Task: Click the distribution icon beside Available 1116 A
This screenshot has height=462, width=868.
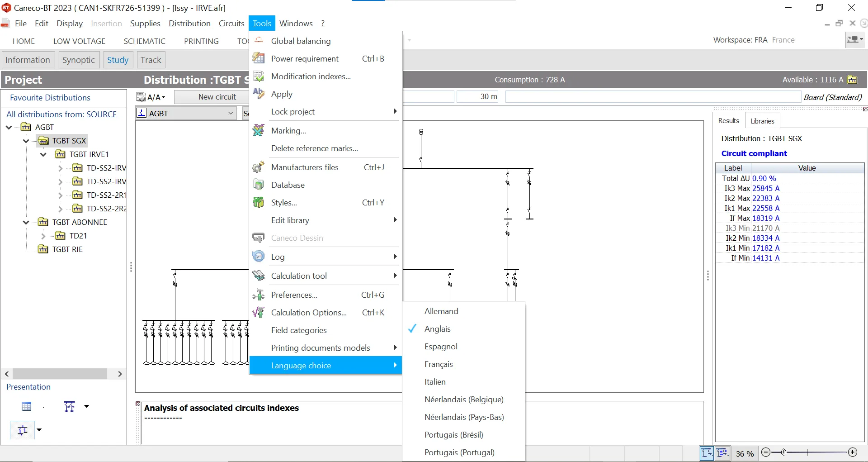Action: click(x=852, y=80)
